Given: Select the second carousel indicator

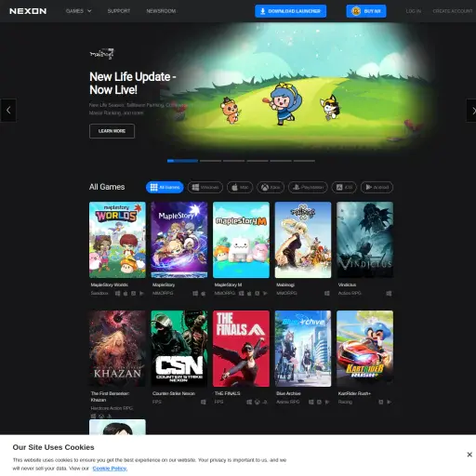Looking at the screenshot, I should tap(210, 161).
